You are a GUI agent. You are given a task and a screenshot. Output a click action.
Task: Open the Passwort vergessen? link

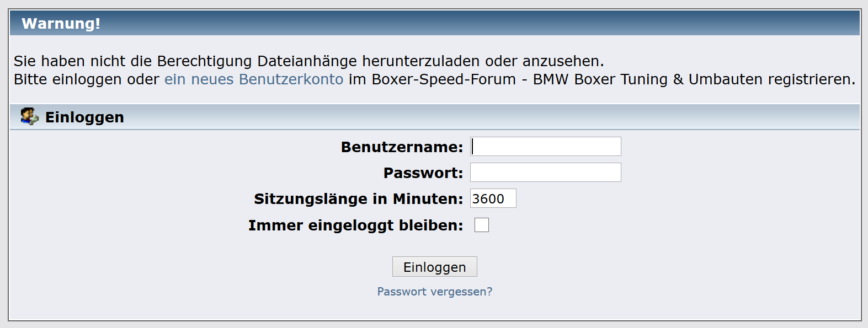pos(435,292)
